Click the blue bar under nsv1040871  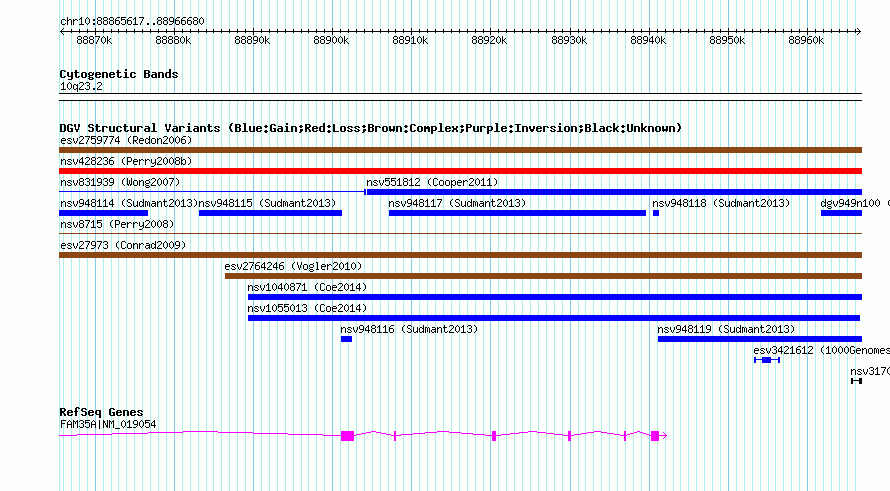tap(555, 297)
